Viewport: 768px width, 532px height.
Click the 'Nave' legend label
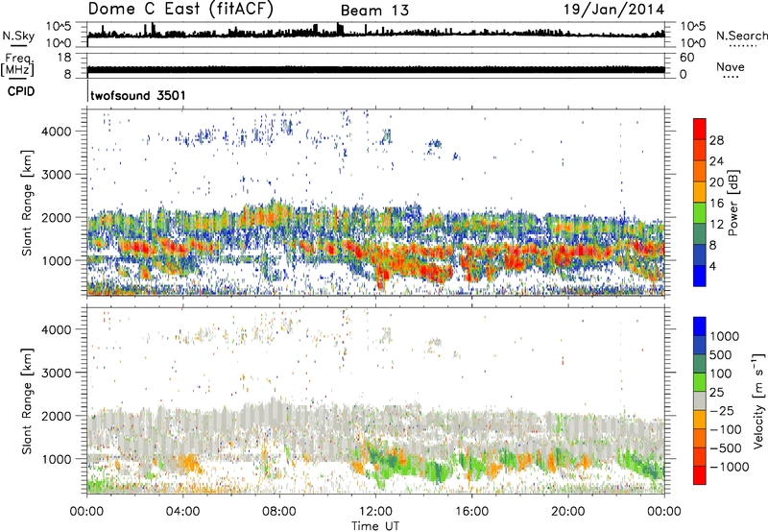[x=731, y=66]
